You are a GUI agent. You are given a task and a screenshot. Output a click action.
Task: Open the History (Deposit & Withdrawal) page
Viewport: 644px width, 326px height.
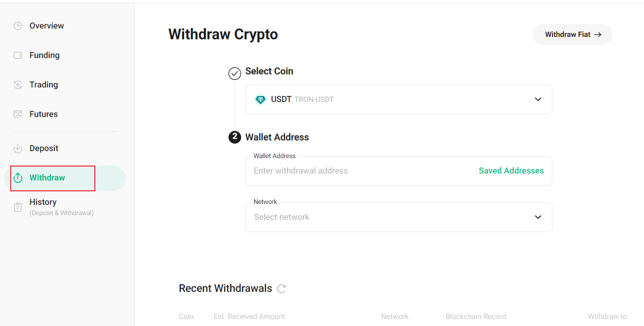tap(43, 202)
